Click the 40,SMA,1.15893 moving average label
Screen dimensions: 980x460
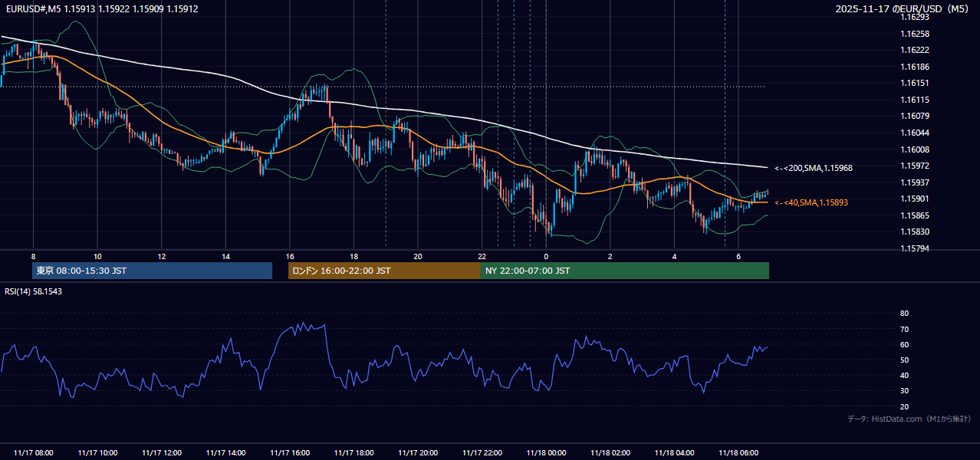pyautogui.click(x=811, y=202)
